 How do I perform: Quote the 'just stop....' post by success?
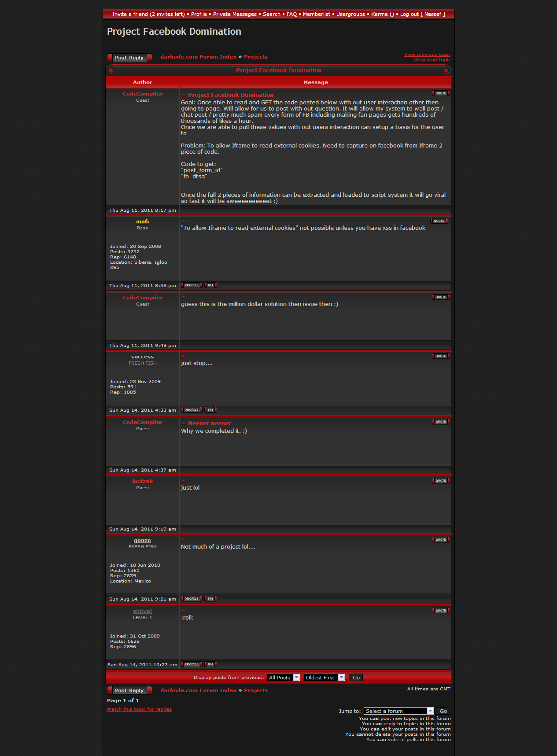(441, 356)
